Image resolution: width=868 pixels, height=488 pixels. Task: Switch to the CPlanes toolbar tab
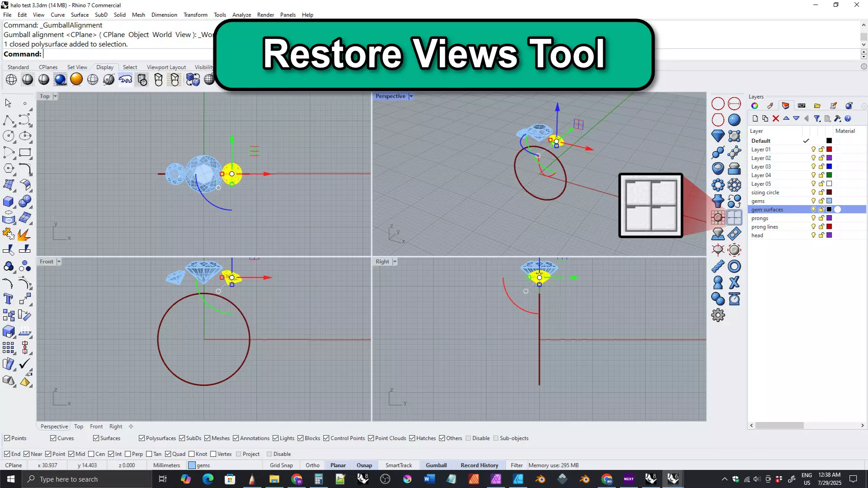pyautogui.click(x=48, y=67)
